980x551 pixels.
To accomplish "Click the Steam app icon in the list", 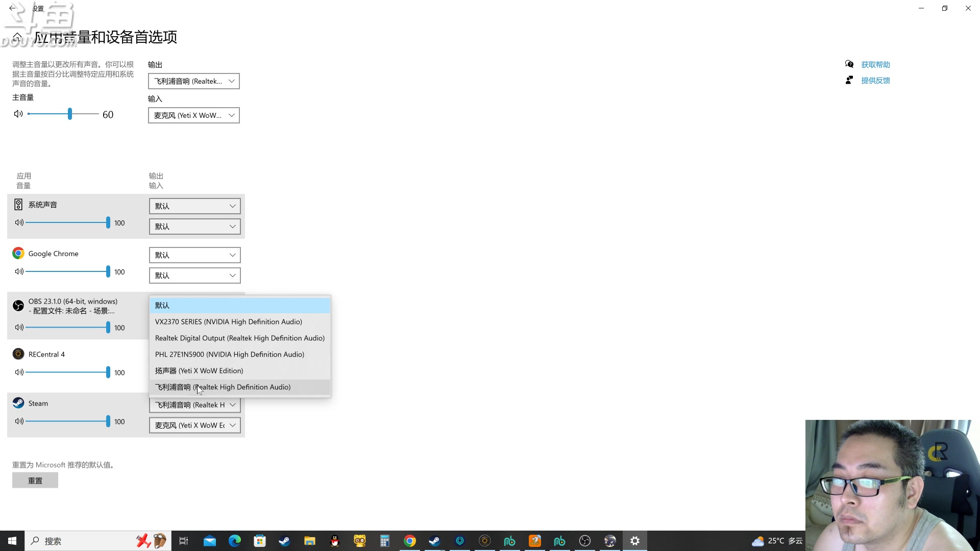I will coord(18,403).
